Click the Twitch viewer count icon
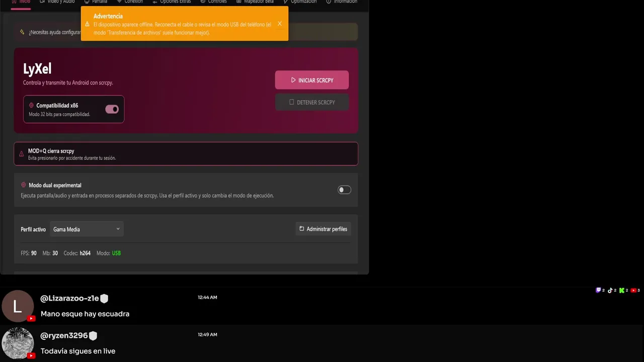Screen dimensions: 644x362 coord(598,290)
